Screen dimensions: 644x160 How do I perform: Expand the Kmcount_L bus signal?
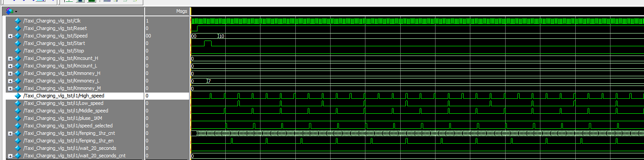tap(10, 66)
